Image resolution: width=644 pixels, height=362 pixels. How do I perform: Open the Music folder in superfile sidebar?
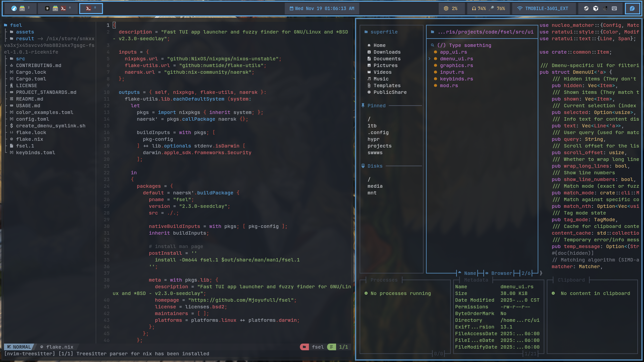coord(381,79)
